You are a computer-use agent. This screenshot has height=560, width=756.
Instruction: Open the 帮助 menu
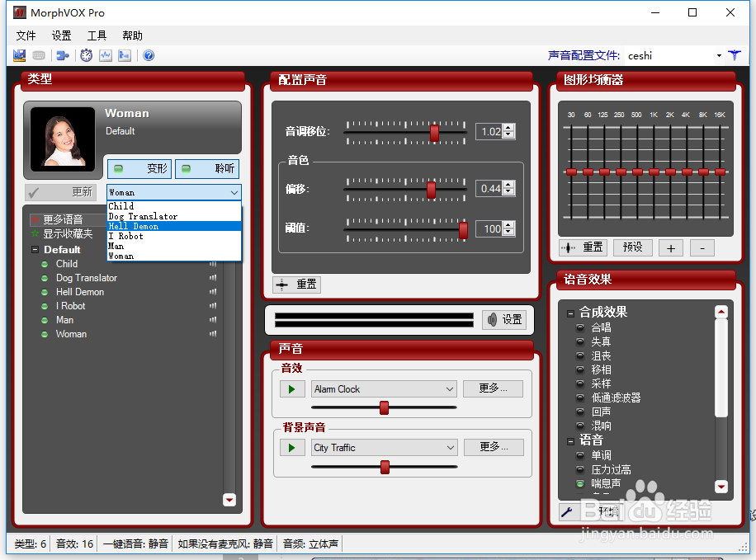(132, 35)
